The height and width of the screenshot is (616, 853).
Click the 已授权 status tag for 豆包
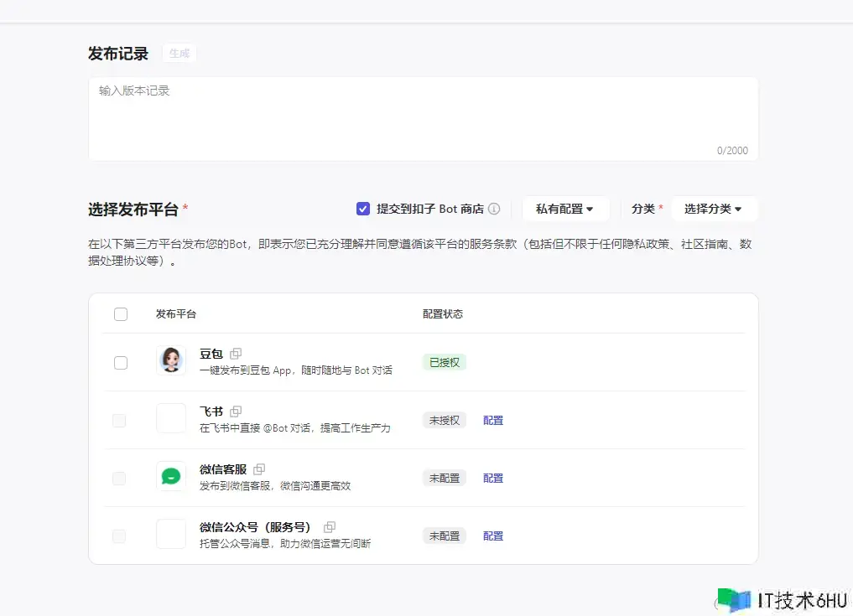[444, 363]
